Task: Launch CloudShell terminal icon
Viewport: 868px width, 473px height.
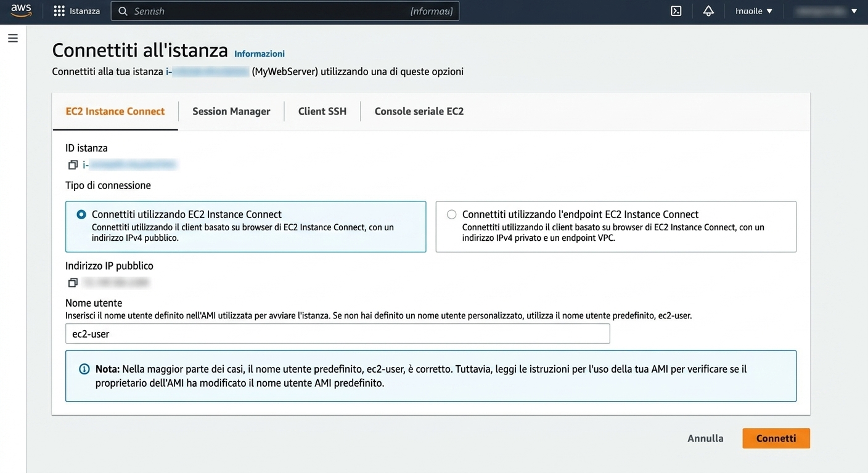Action: pos(676,11)
